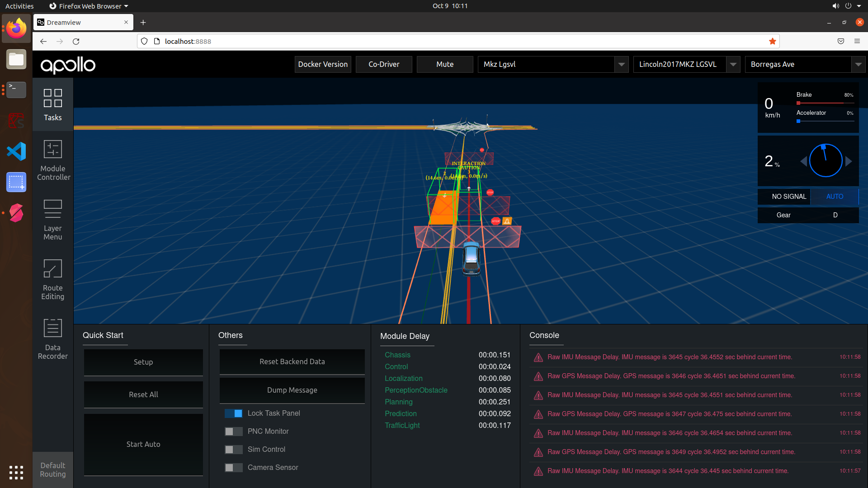Image resolution: width=868 pixels, height=488 pixels.
Task: Click Reset Backend Data button
Action: pos(292,361)
